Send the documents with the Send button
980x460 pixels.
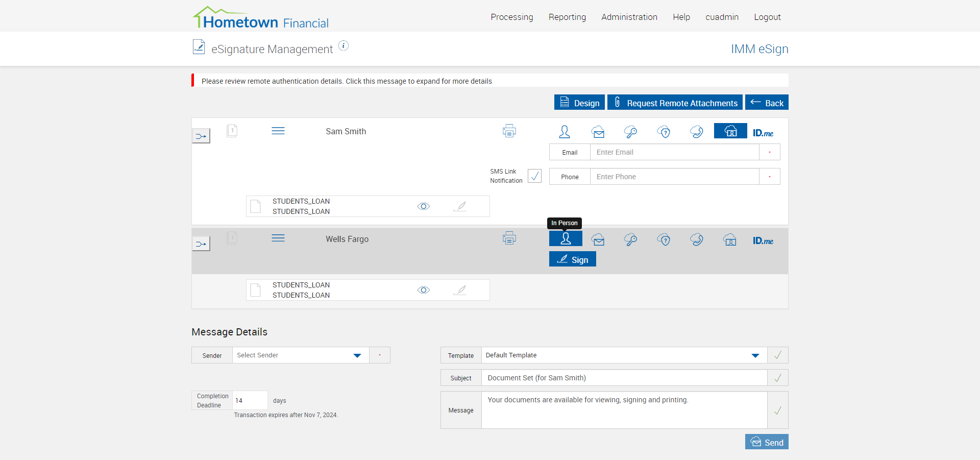[x=767, y=442]
